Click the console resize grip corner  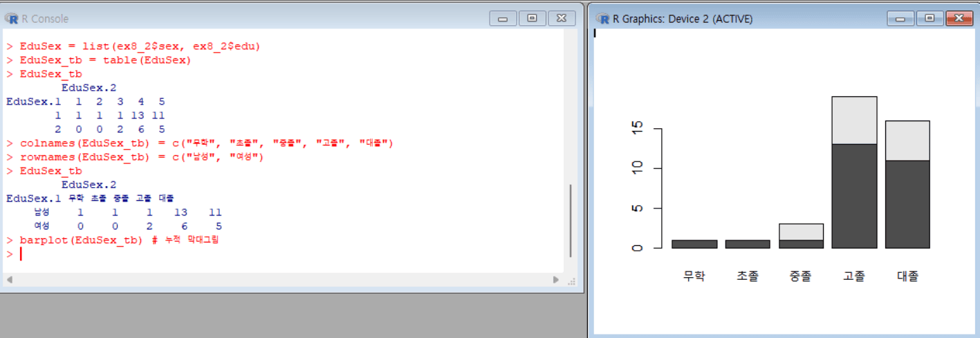571,281
